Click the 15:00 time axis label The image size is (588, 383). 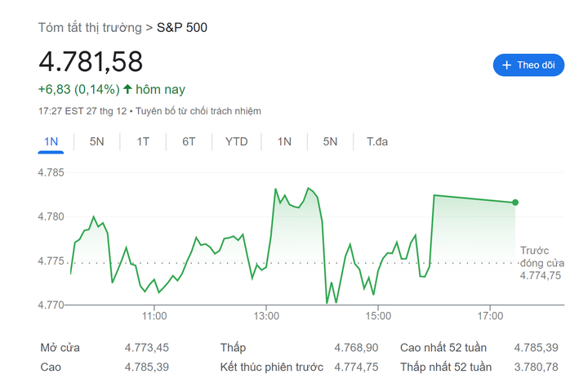click(378, 316)
